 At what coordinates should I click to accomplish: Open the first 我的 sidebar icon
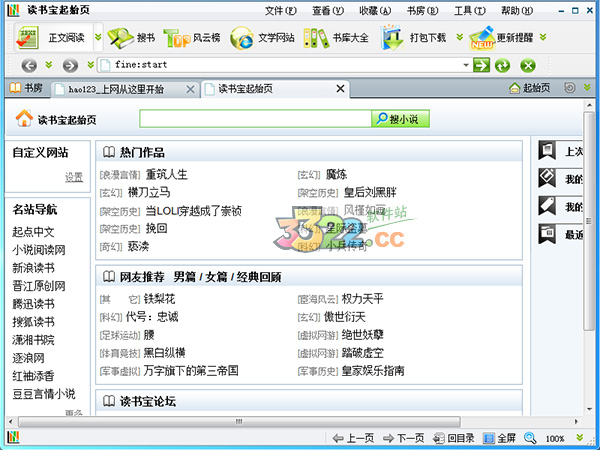(x=547, y=178)
